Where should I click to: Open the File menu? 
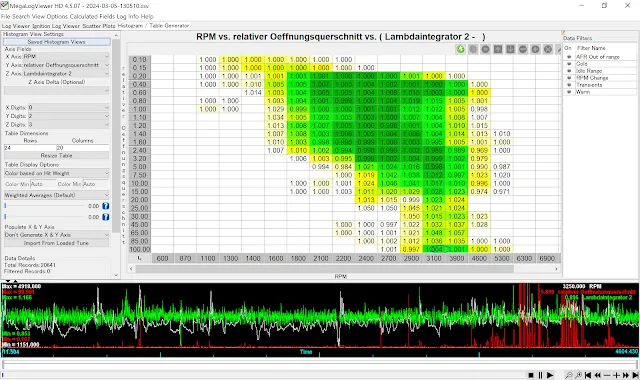tap(5, 17)
